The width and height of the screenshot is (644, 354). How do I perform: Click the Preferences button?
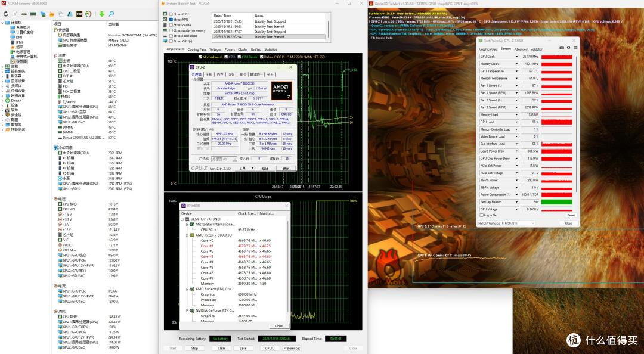coord(292,348)
